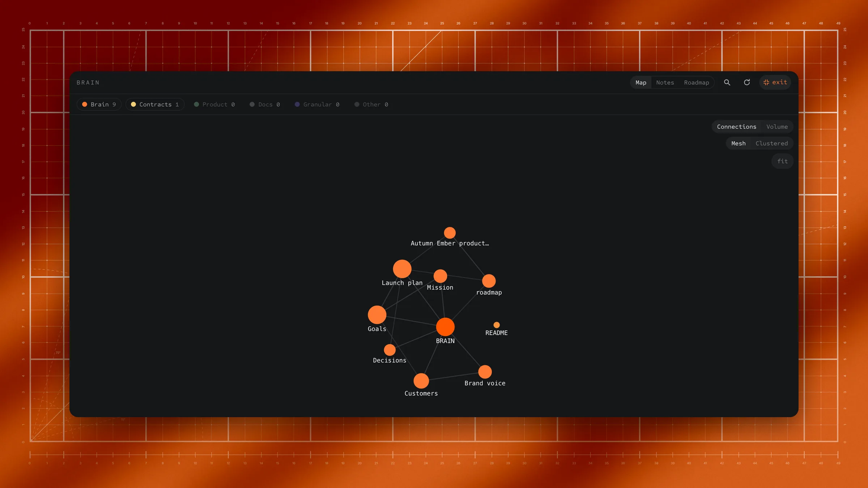Select the Mission node

coord(440,276)
